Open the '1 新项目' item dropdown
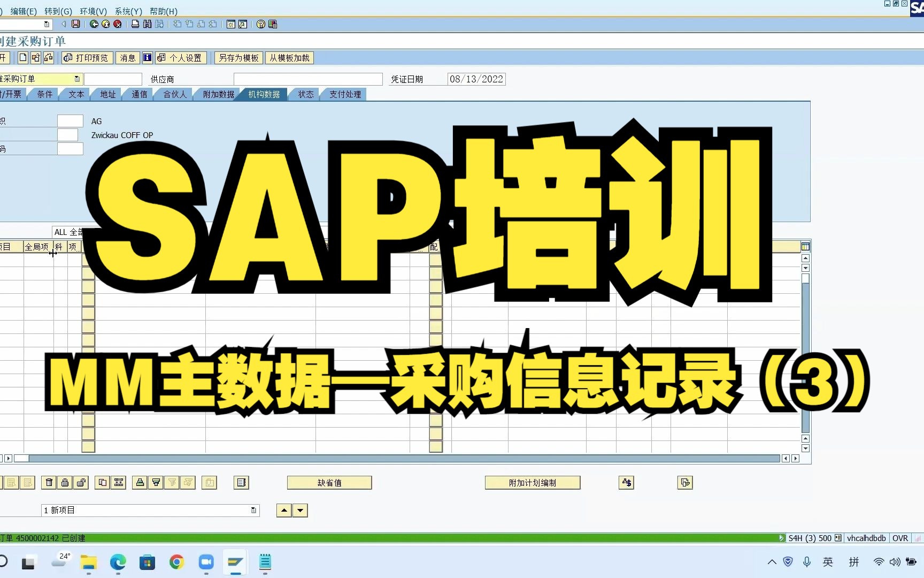 tap(253, 511)
